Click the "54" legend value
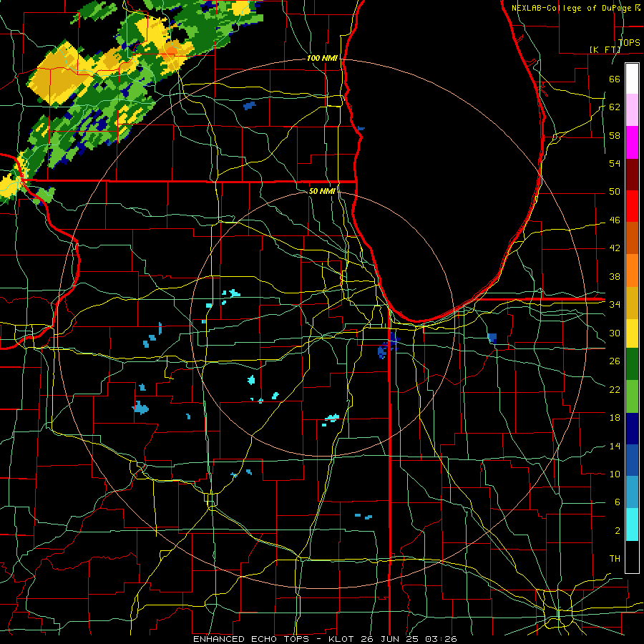The height and width of the screenshot is (644, 644). [x=615, y=163]
